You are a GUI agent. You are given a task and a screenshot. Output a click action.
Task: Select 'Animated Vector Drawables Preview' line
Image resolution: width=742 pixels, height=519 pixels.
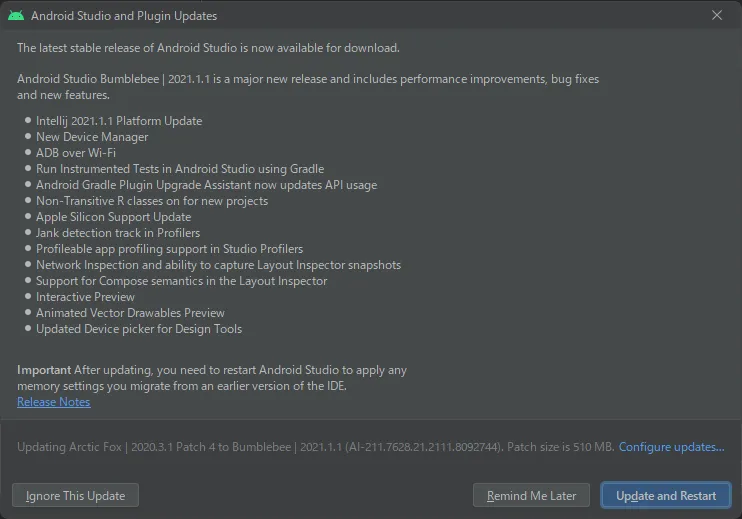click(x=130, y=313)
